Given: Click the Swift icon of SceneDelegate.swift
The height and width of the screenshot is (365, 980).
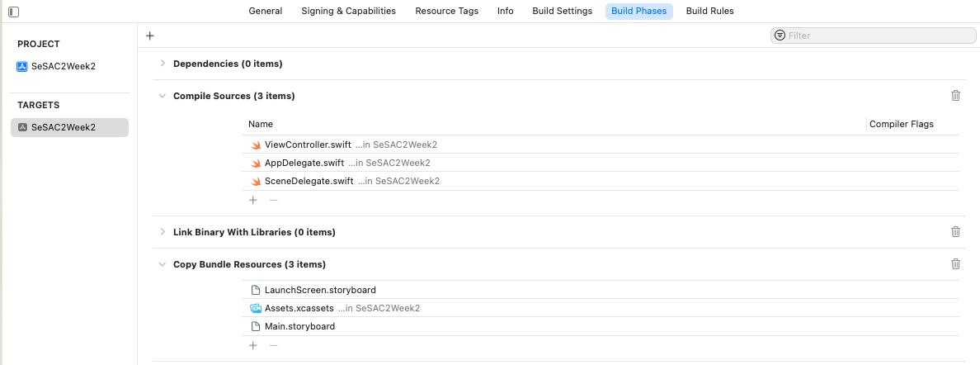Looking at the screenshot, I should [255, 181].
